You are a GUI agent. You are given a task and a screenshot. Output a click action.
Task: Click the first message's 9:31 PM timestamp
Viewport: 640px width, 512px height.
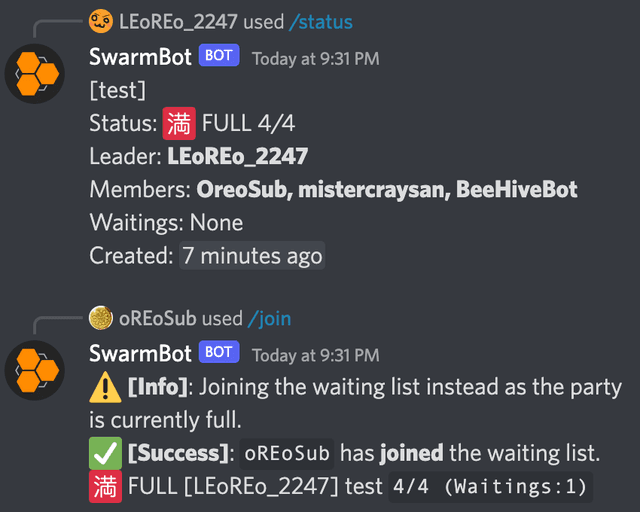pos(315,58)
